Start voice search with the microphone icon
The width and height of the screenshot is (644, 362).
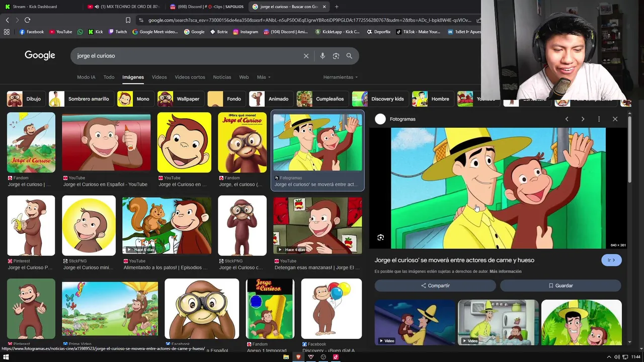323,56
